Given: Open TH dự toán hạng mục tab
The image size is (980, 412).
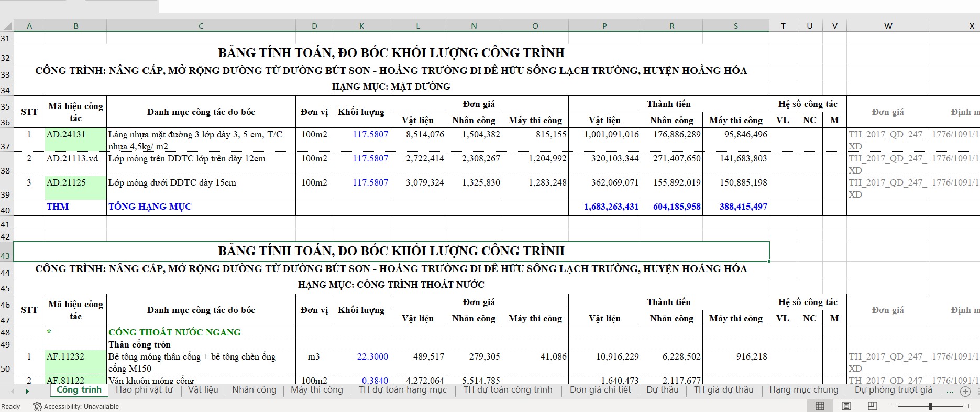Looking at the screenshot, I should pos(403,389).
